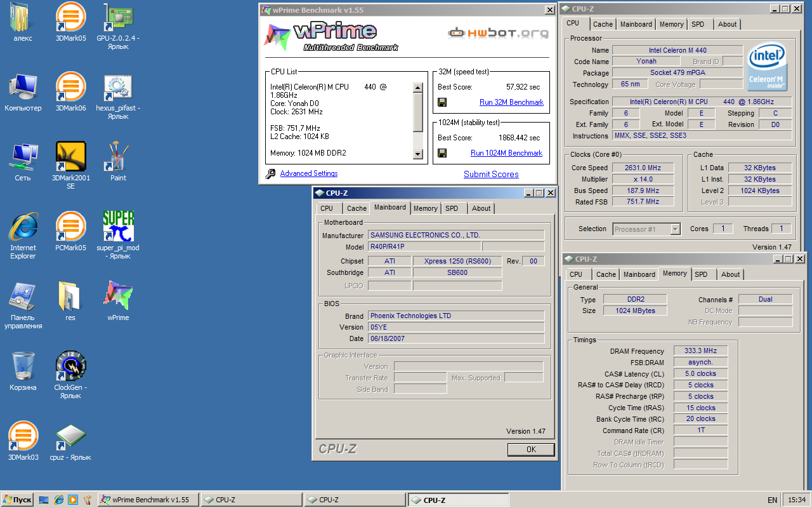The width and height of the screenshot is (812, 508).
Task: Click OK in the CPU-Z Mainboard window
Action: click(531, 450)
